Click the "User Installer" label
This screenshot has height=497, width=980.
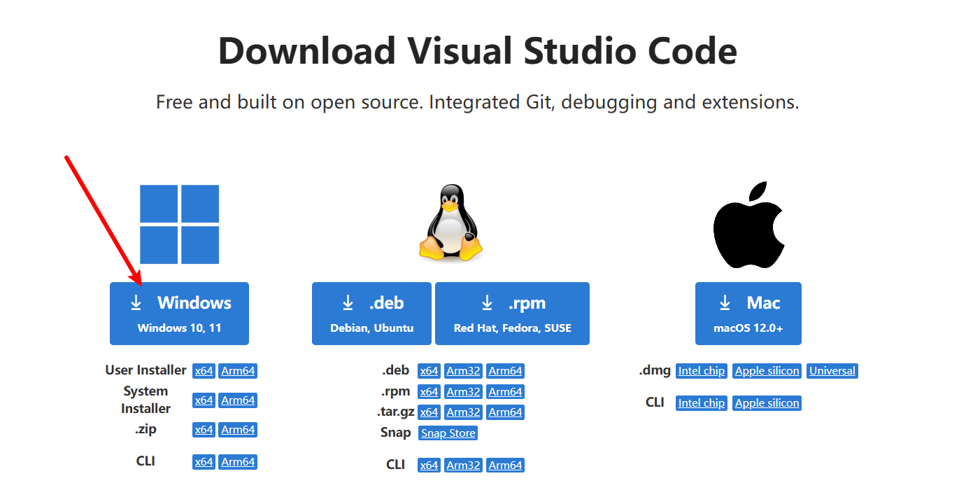146,370
